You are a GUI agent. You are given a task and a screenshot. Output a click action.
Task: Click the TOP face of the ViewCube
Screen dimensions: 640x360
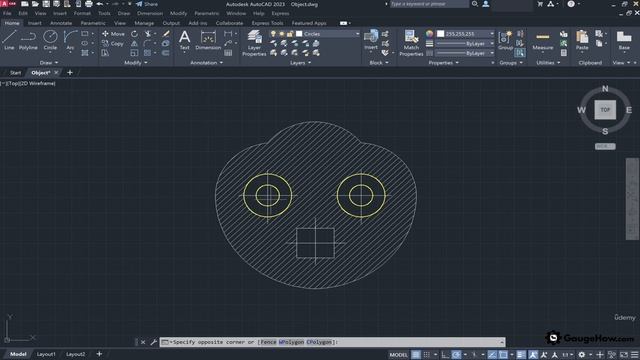pos(605,110)
